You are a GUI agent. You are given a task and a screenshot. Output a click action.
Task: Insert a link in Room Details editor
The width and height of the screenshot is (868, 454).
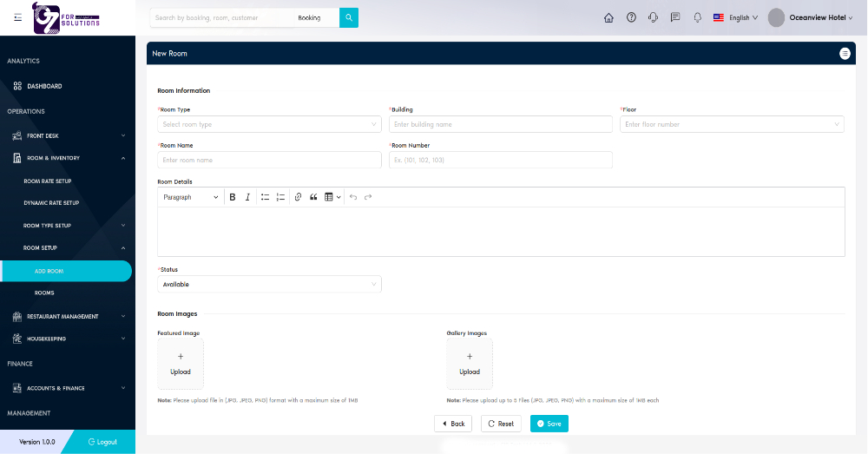tap(298, 197)
